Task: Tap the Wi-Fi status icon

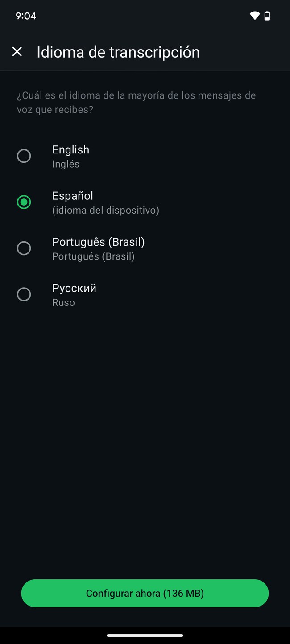Action: coord(254,16)
